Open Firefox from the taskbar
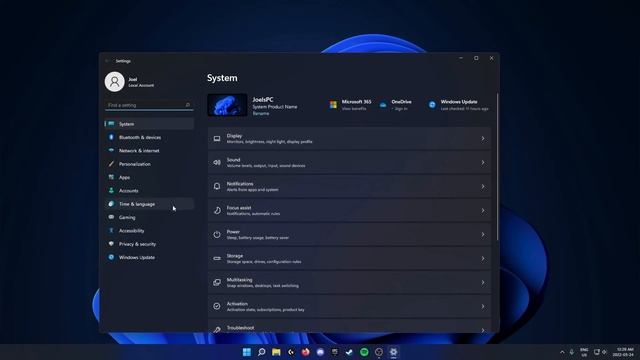The height and width of the screenshot is (360, 640). point(306,352)
